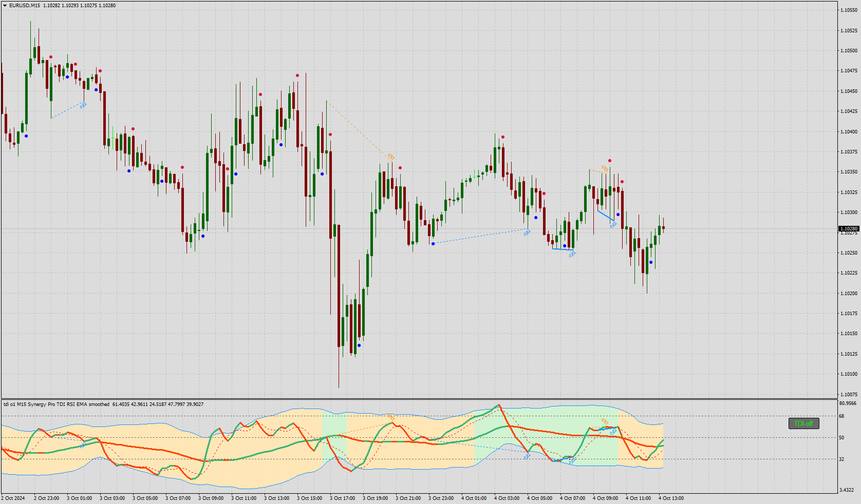Click the 1.10550 price scale label
Screen dimensions: 861x504
click(849, 10)
